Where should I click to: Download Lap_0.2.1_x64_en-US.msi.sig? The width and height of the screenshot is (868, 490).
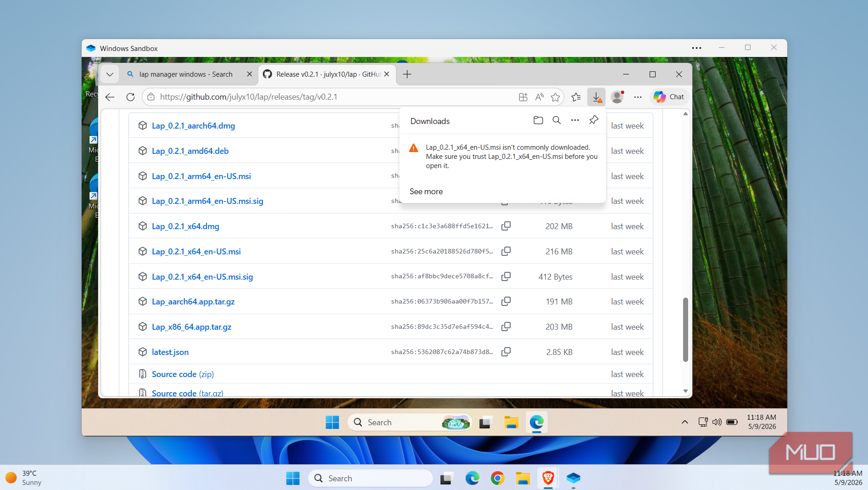pos(202,277)
